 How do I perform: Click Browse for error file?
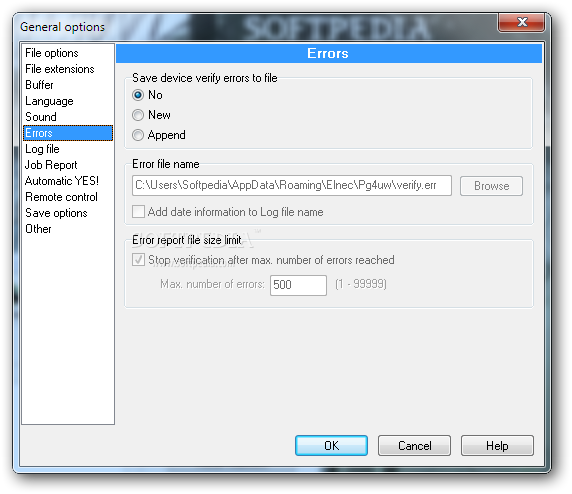(491, 186)
